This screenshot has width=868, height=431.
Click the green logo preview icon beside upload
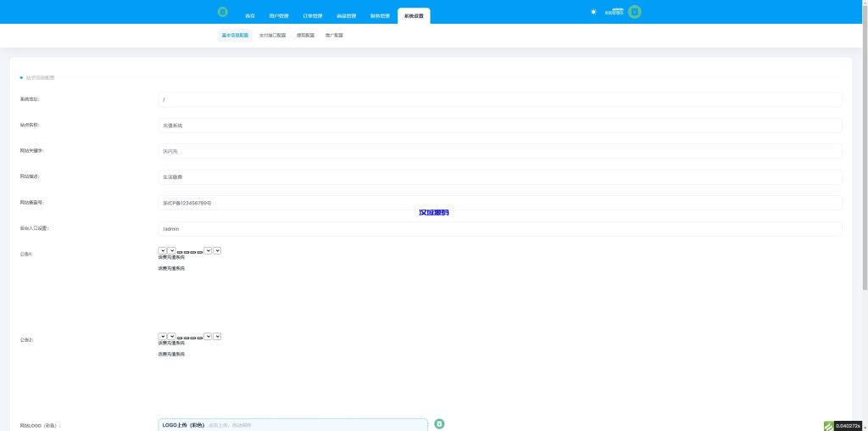(440, 423)
